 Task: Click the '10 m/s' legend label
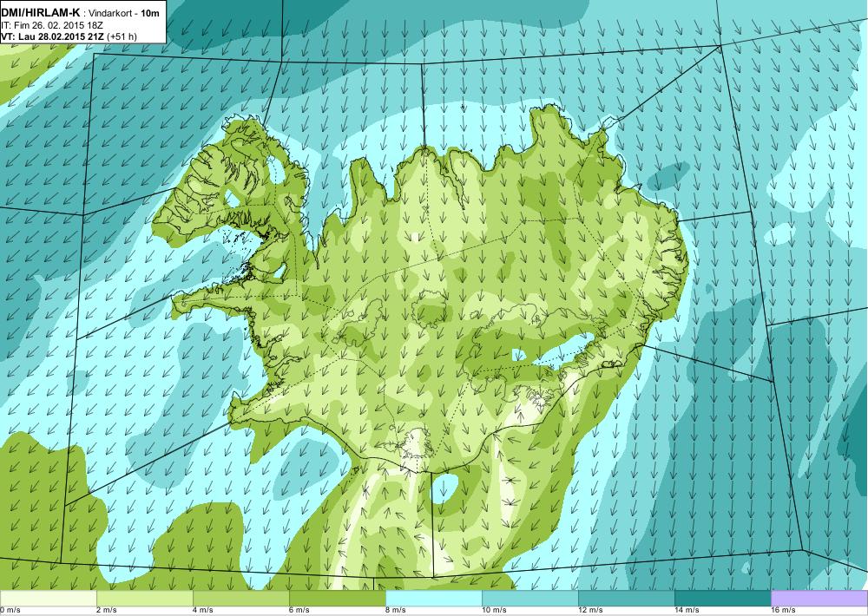pos(494,611)
